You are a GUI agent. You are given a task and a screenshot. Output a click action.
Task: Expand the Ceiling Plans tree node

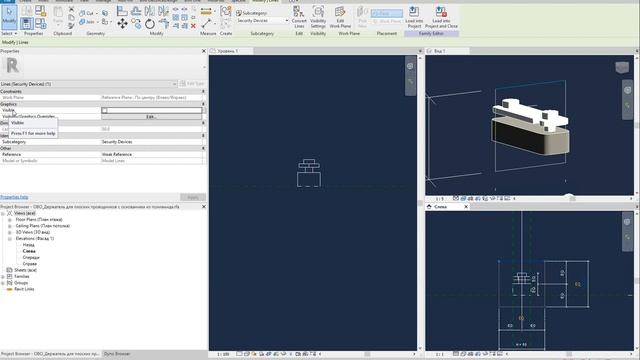pos(10,226)
